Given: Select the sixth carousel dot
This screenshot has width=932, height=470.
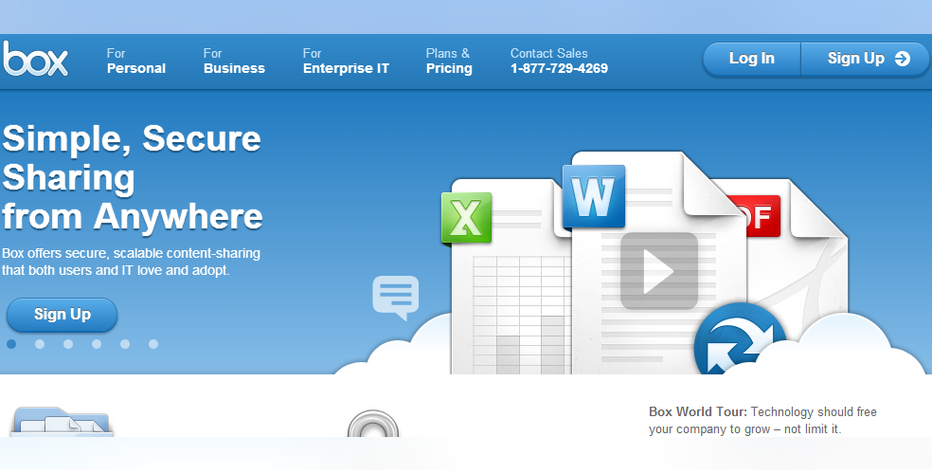Looking at the screenshot, I should point(153,344).
